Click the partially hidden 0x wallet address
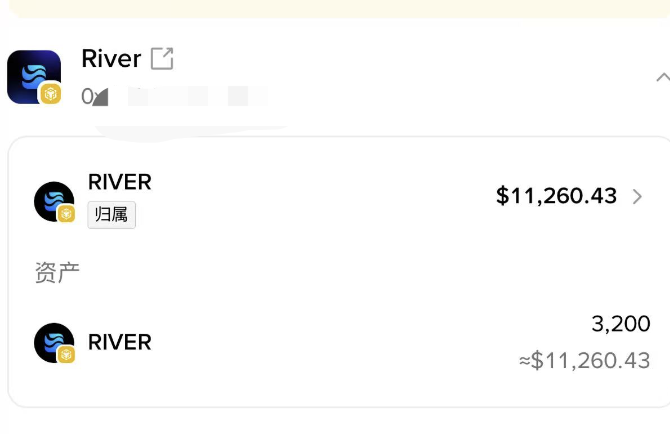The width and height of the screenshot is (670, 434). pyautogui.click(x=170, y=97)
